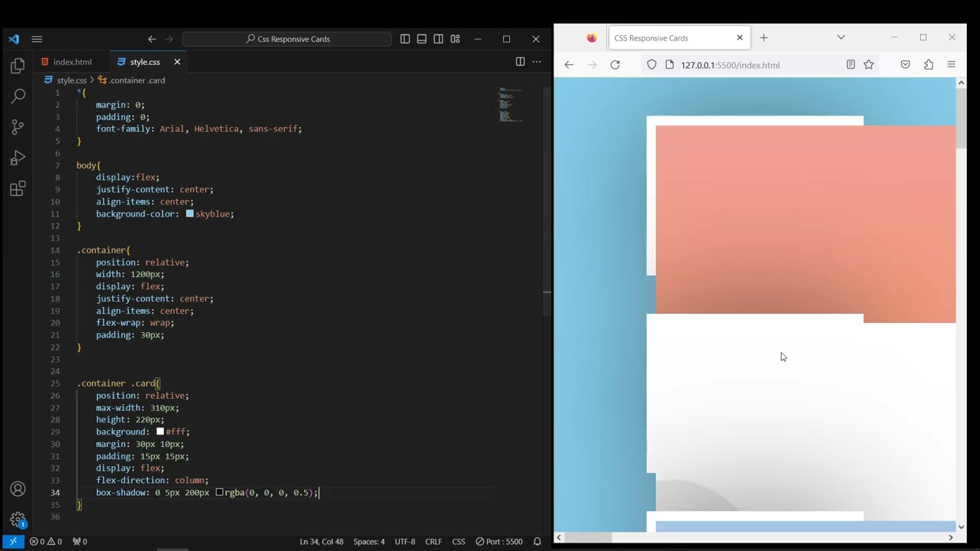
Task: Click the Live Server Port : 5500 item
Action: pos(499,541)
